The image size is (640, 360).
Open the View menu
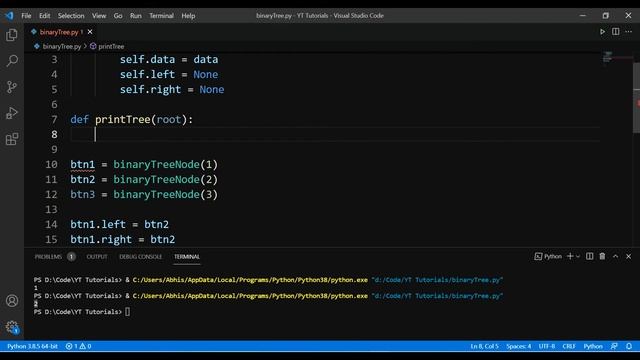[x=99, y=16]
